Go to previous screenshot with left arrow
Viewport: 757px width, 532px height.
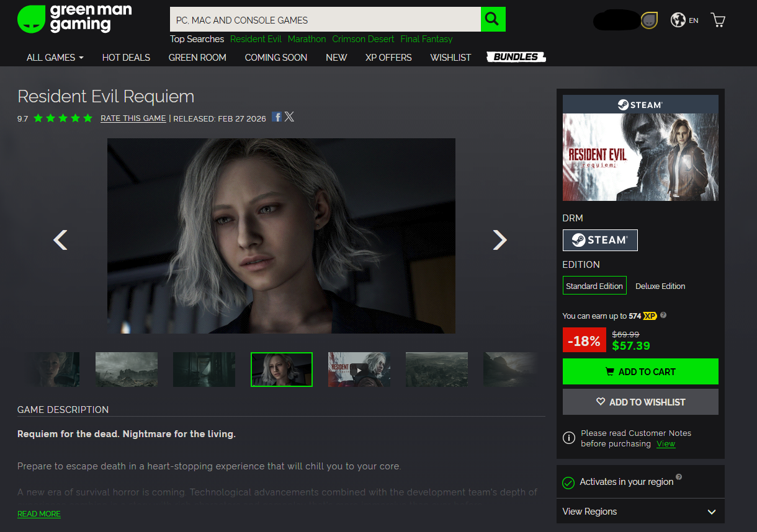click(x=60, y=239)
